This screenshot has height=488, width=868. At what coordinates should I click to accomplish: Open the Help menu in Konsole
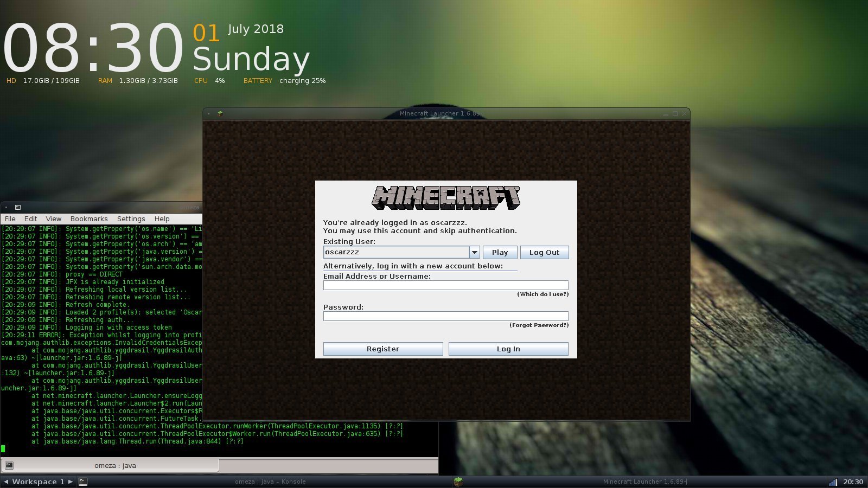[x=162, y=219]
